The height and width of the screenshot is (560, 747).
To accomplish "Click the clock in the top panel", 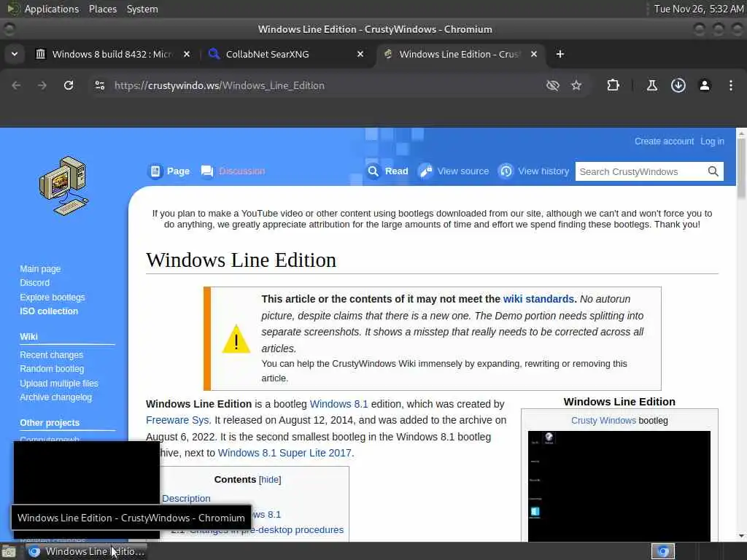I will [698, 9].
